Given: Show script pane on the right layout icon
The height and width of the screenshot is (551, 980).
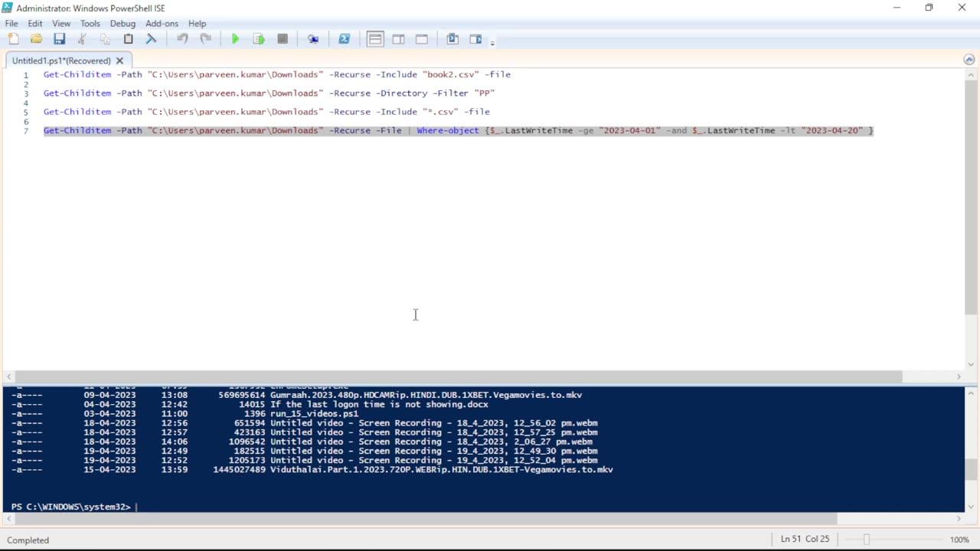Looking at the screenshot, I should [x=398, y=39].
